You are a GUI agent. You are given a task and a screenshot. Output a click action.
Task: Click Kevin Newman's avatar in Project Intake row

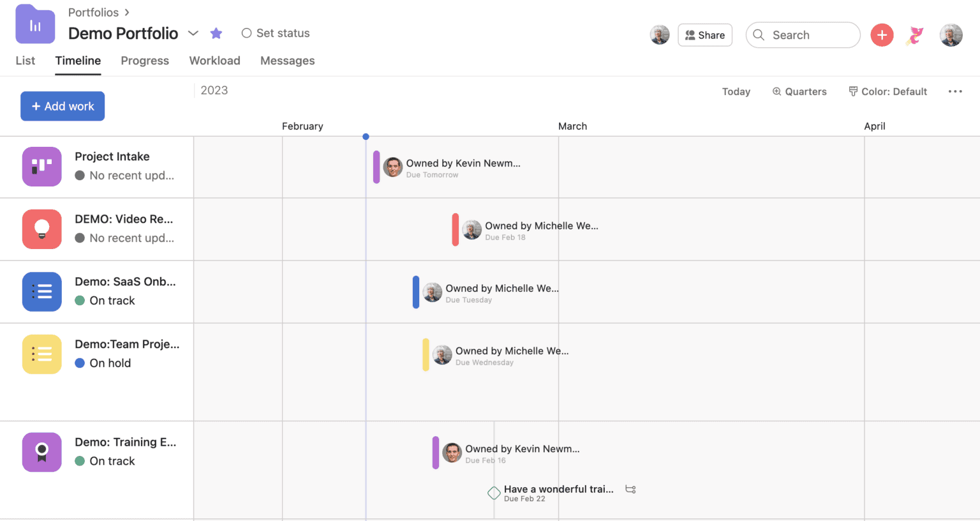tap(393, 167)
